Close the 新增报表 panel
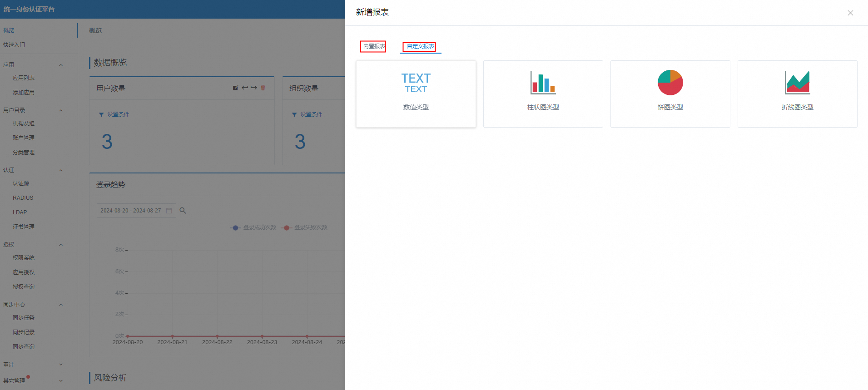Screen dimensions: 868x390 click(x=850, y=13)
